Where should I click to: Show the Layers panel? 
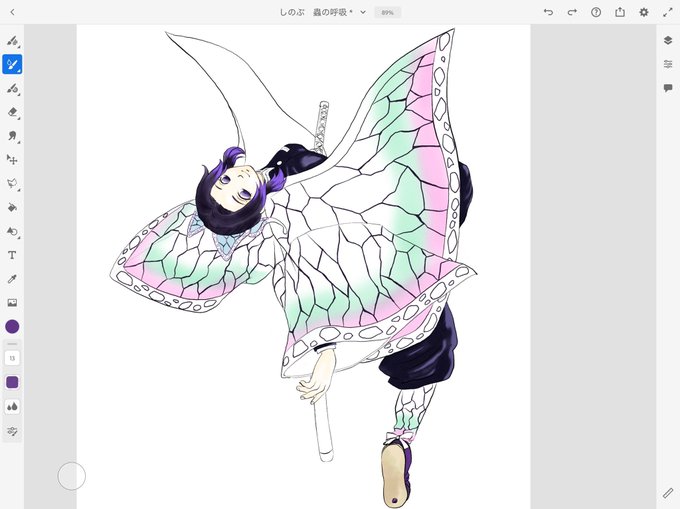668,40
